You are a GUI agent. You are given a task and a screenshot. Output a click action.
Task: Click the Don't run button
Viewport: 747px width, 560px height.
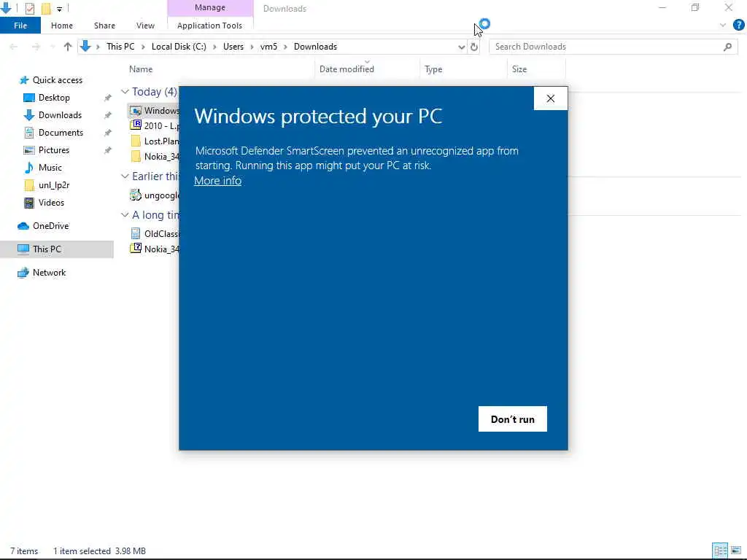click(x=513, y=419)
